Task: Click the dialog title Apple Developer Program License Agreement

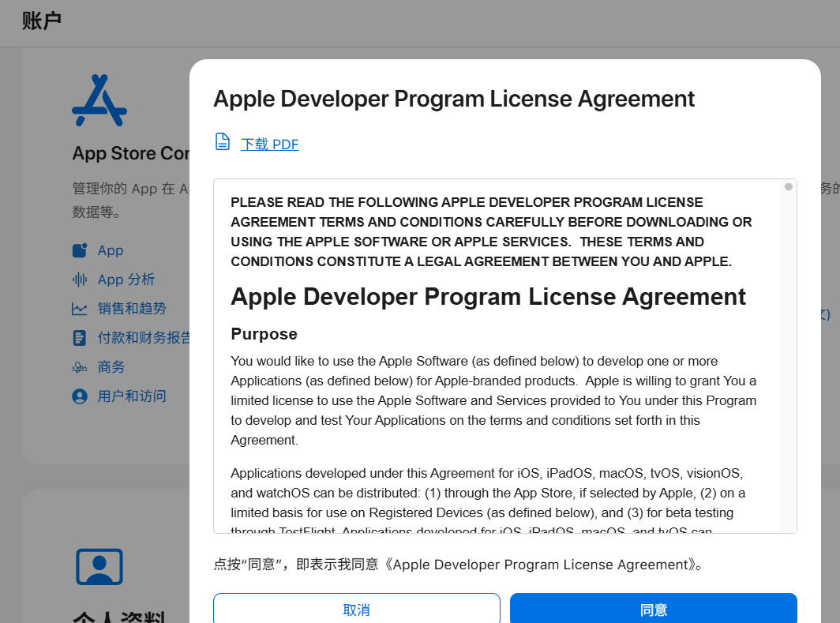Action: pos(454,99)
